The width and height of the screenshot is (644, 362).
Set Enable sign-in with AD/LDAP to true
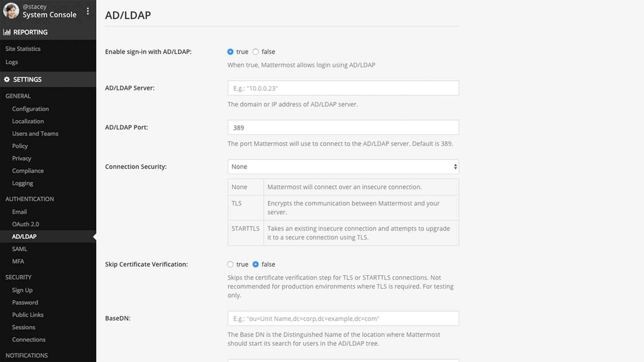(x=230, y=52)
